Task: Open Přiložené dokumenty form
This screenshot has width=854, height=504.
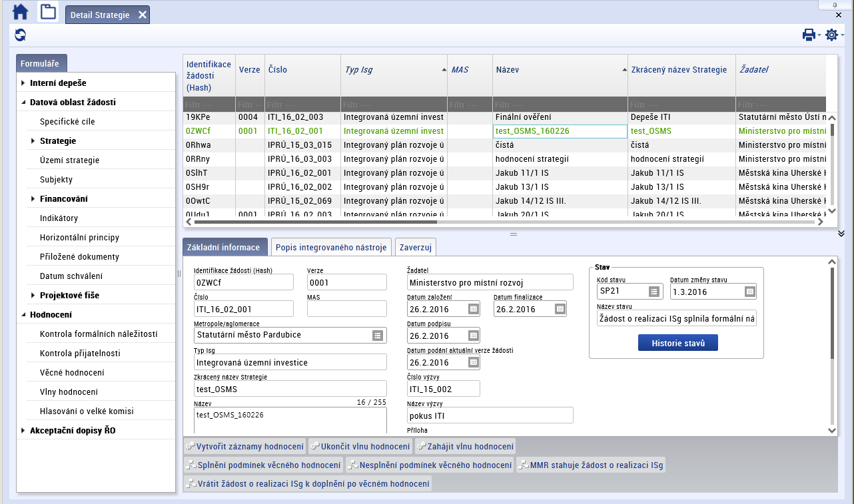Action: pos(79,257)
